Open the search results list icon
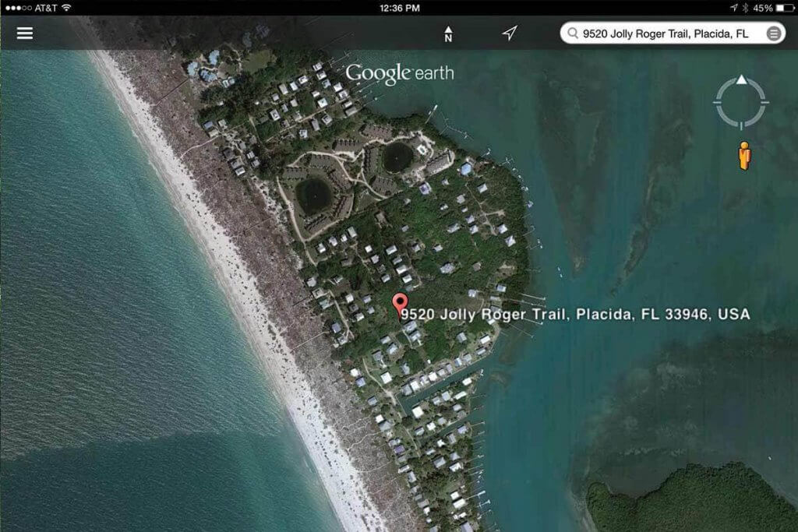Viewport: 798px width, 532px height. coord(773,33)
